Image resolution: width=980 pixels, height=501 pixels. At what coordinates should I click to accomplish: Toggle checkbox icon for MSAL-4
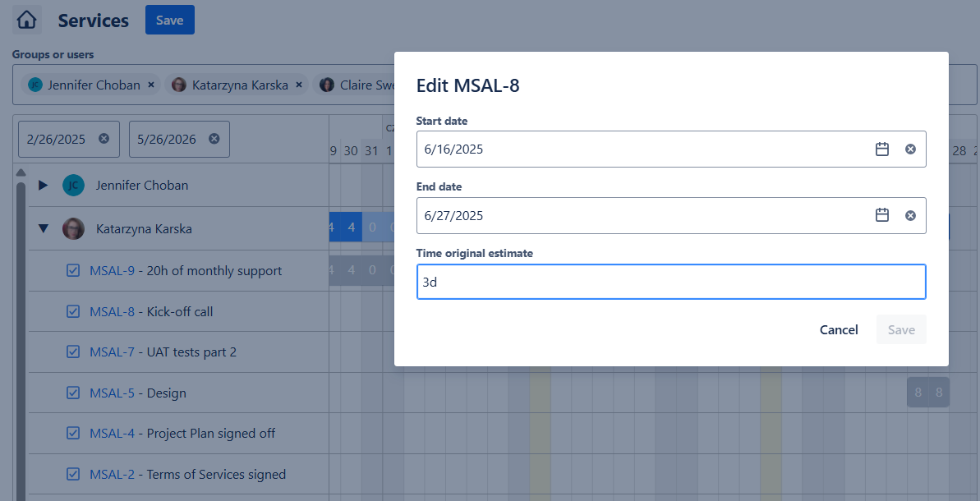[73, 433]
